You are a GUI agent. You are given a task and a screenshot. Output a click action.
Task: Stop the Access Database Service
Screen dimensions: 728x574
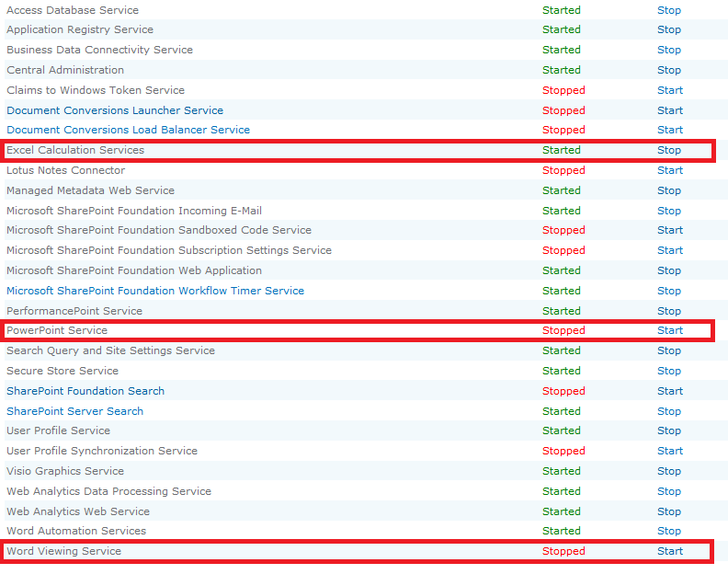tap(668, 10)
